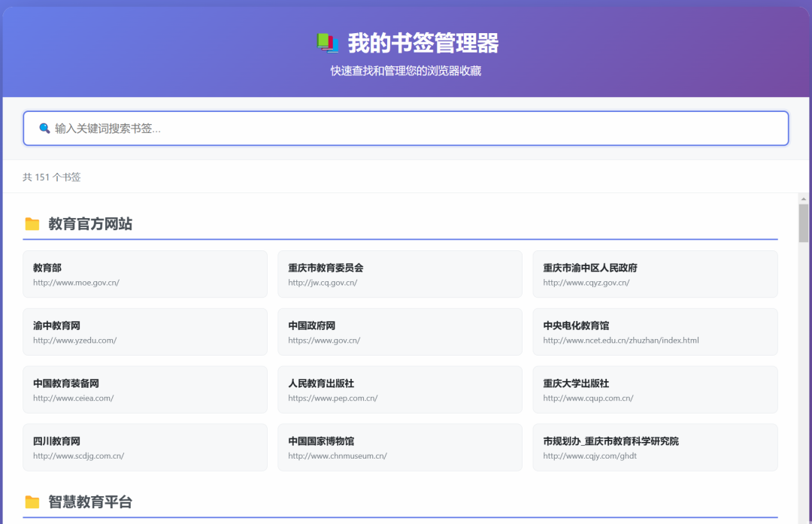Image resolution: width=812 pixels, height=524 pixels.
Task: Open the 中央电化教育馆 bookmark
Action: click(x=655, y=332)
